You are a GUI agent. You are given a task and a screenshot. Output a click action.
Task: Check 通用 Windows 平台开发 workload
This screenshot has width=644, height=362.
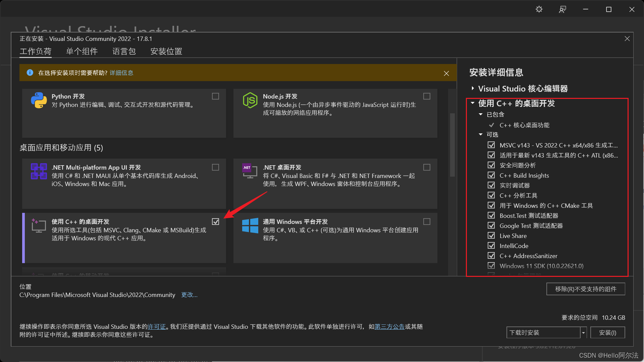pos(427,222)
